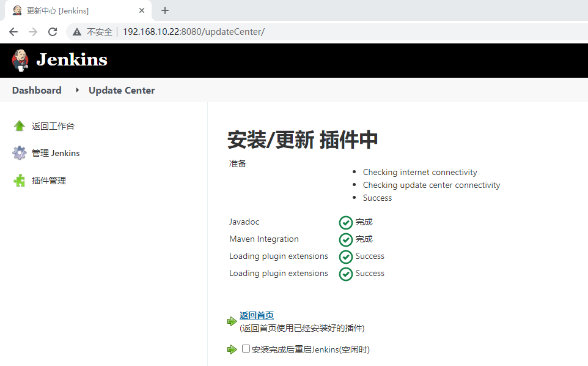Close the 更新中心 [Jenkins] tab
The height and width of the screenshot is (366, 588).
coord(142,10)
